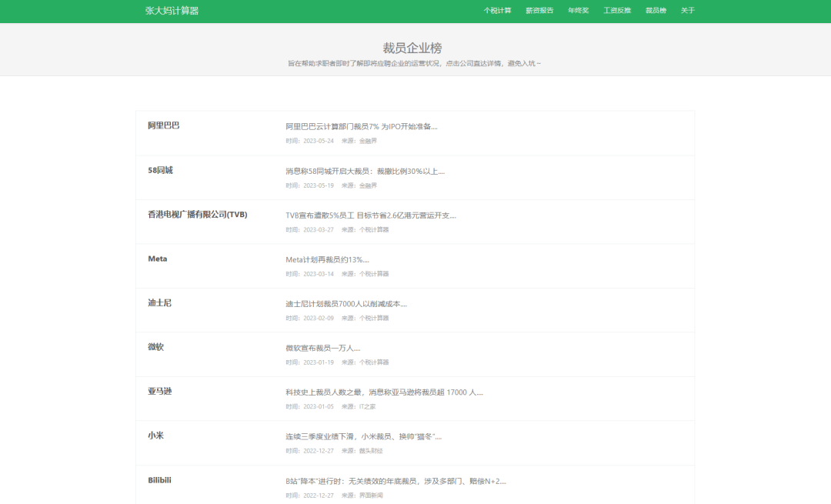Click source 金融界 under the 阿里巴巴 headline
Screen dimensions: 831x504
click(x=368, y=141)
